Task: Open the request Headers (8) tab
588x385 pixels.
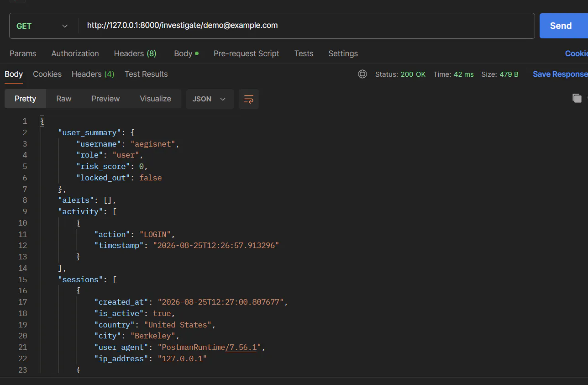Action: 135,53
